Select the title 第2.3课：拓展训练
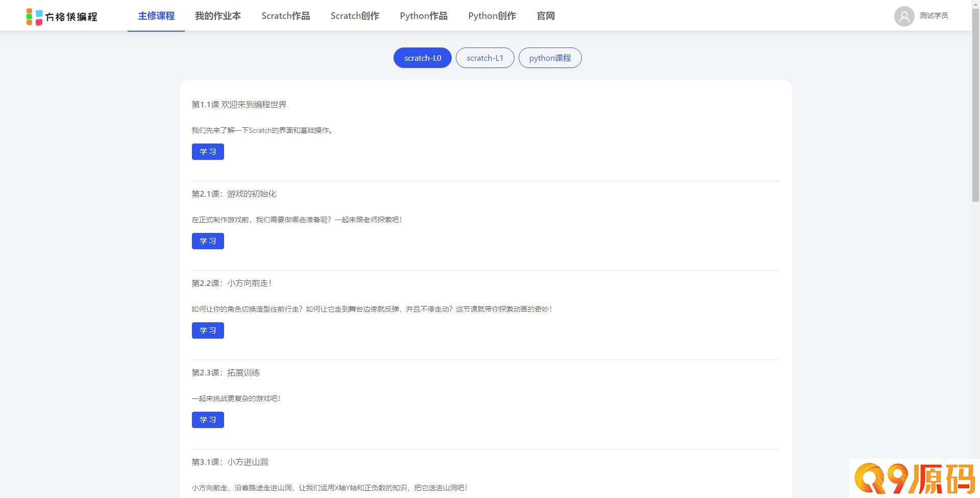Viewport: 980px width, 498px height. click(226, 373)
